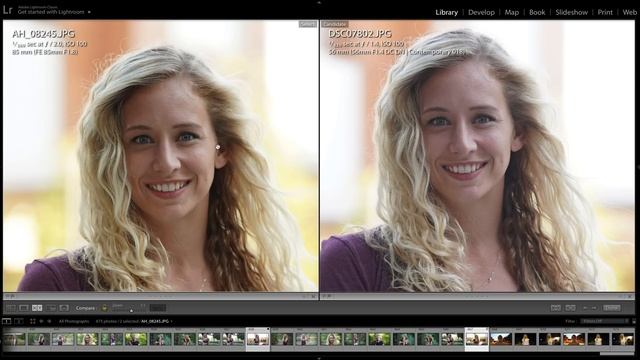Open People view from toolbar
This screenshot has width=640, height=360.
[64, 308]
